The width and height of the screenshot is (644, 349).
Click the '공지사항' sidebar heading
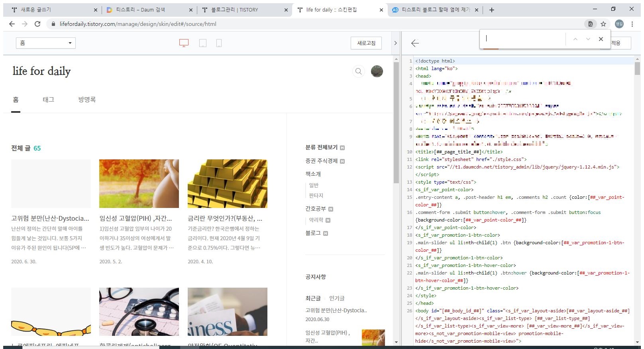(x=316, y=277)
